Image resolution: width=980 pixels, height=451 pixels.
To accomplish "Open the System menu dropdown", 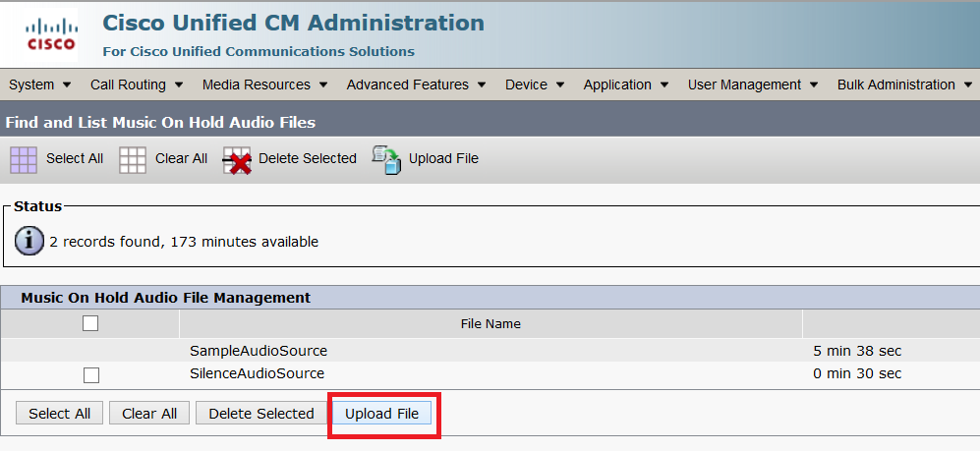I will 40,85.
